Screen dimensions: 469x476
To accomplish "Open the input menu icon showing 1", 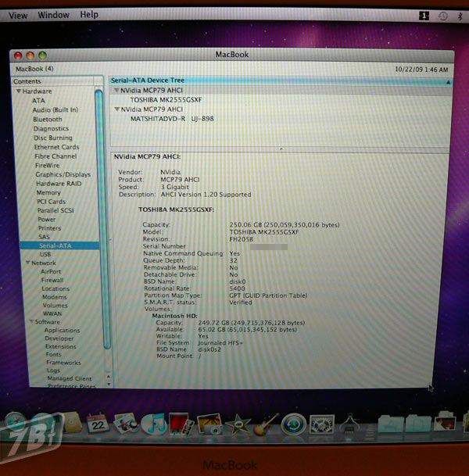I will tap(424, 16).
